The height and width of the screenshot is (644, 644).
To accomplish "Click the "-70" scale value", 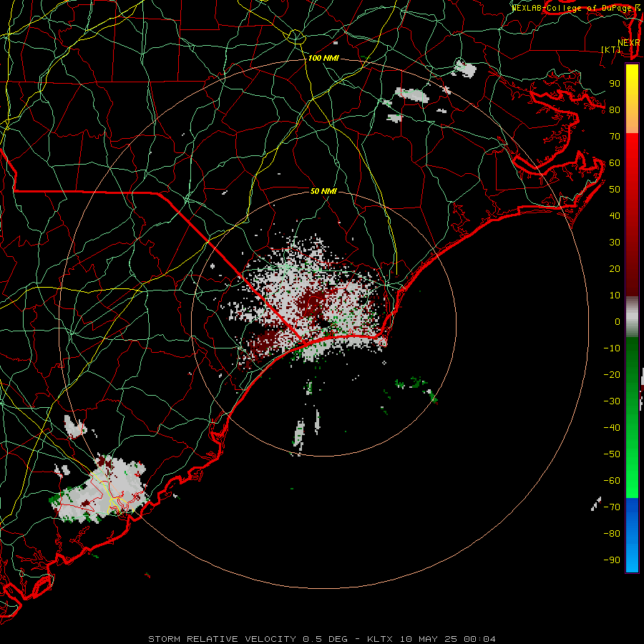I will click(x=612, y=507).
